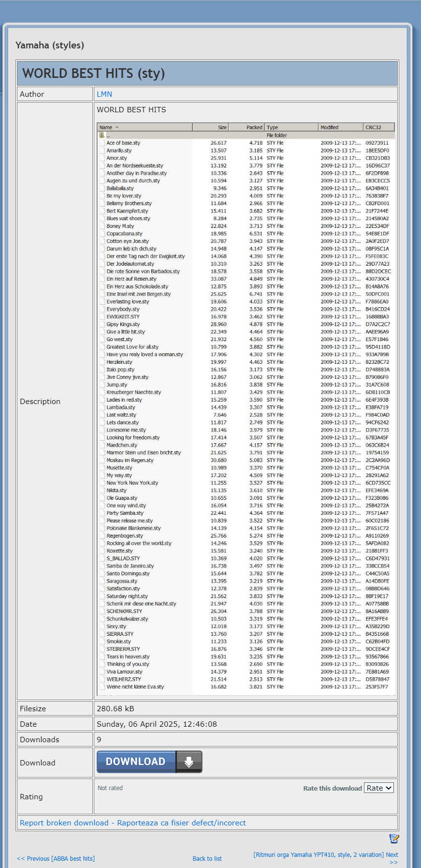This screenshot has height=868, width=421.
Task: Go to Next Ritmuri orga Yamaha YPT410 download
Action: [x=326, y=858]
